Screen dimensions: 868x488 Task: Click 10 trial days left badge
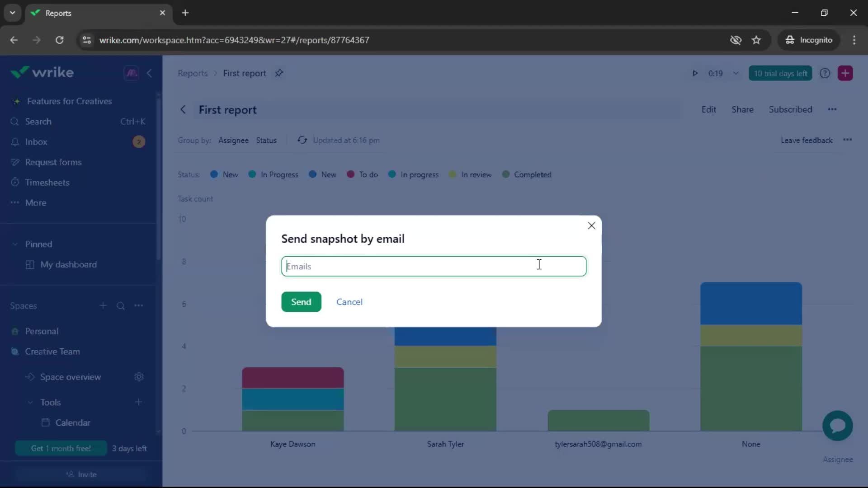point(780,73)
